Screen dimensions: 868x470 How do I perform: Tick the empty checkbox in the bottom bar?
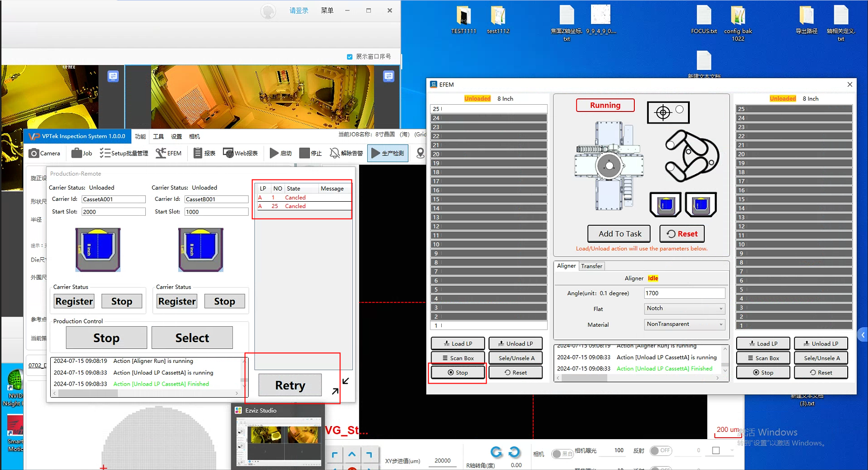click(x=716, y=451)
